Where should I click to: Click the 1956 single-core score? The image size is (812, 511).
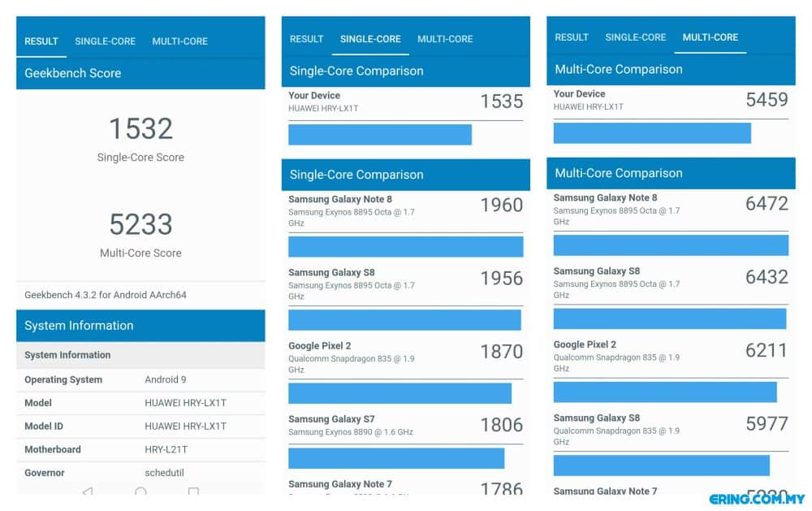[x=501, y=279]
